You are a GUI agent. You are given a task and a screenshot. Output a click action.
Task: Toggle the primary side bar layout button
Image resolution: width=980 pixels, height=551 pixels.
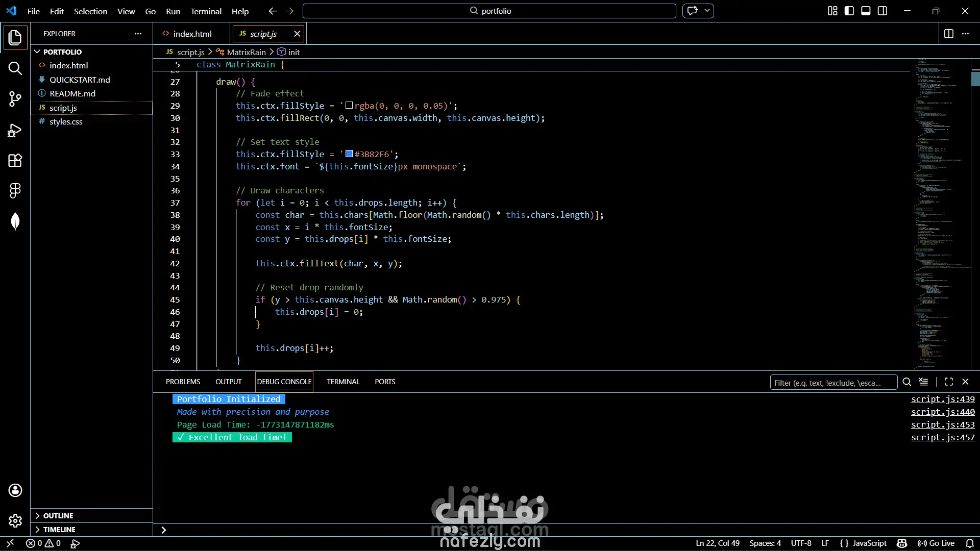[849, 11]
